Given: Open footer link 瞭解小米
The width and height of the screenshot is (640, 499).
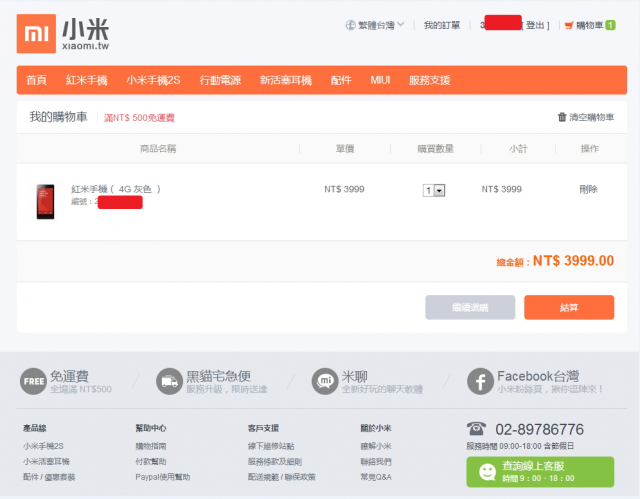Looking at the screenshot, I should [x=376, y=446].
